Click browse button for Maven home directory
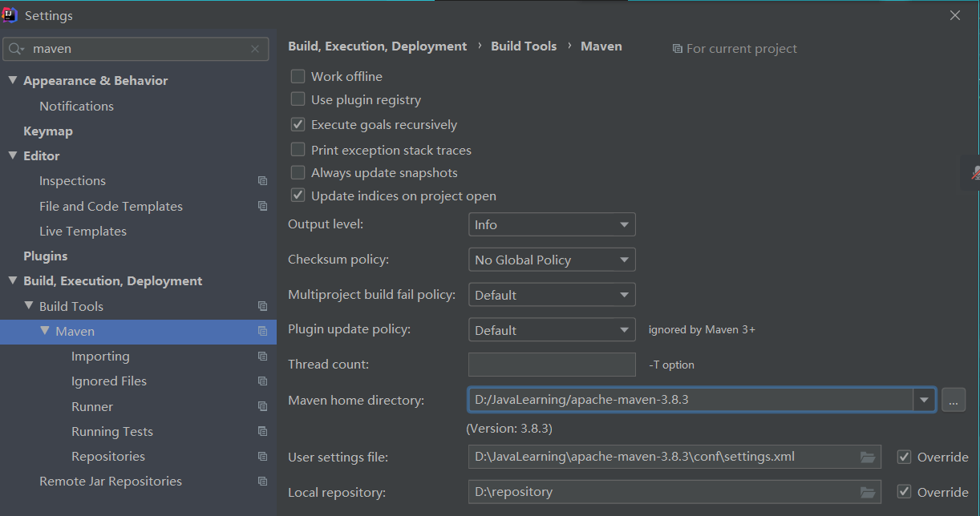980x516 pixels. 953,399
